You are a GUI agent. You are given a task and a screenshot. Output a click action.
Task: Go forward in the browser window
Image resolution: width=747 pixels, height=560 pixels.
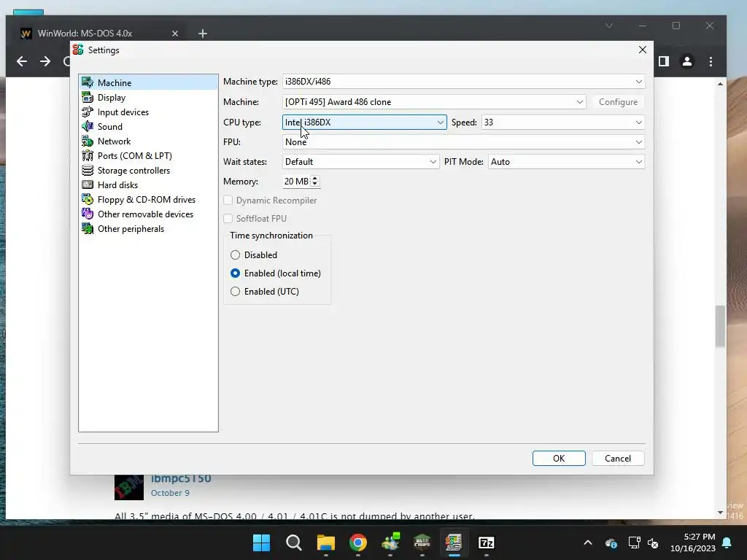click(x=45, y=61)
